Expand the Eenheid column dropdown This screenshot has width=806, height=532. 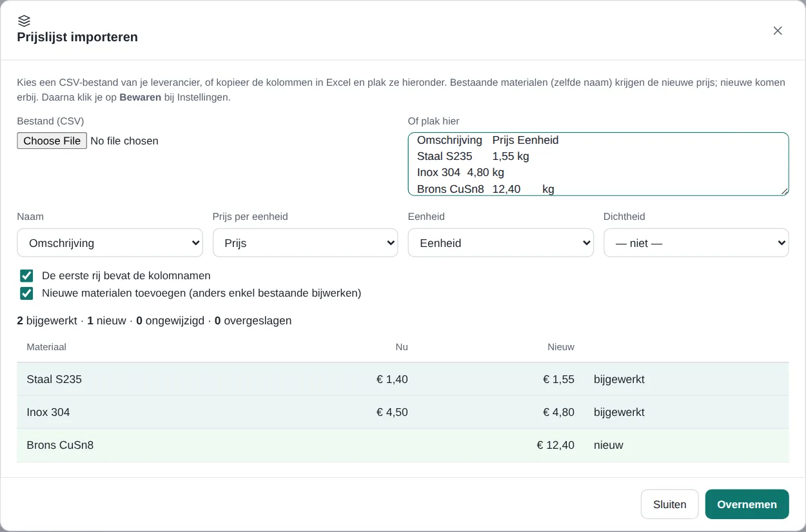tap(501, 243)
